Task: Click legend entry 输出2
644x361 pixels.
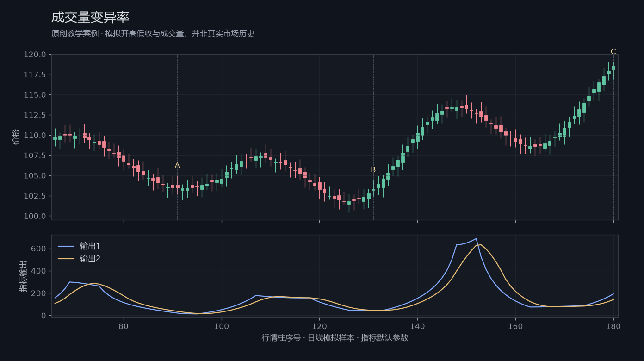Action: coord(90,259)
